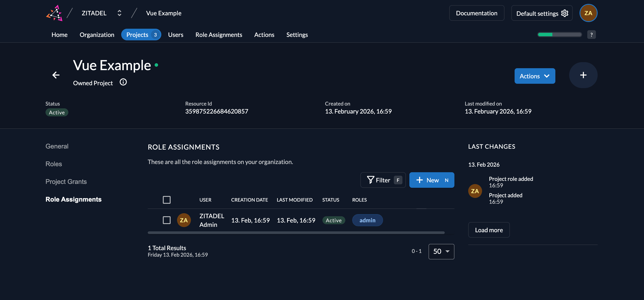Click the back arrow beside Vue Example
The image size is (644, 300).
click(56, 75)
